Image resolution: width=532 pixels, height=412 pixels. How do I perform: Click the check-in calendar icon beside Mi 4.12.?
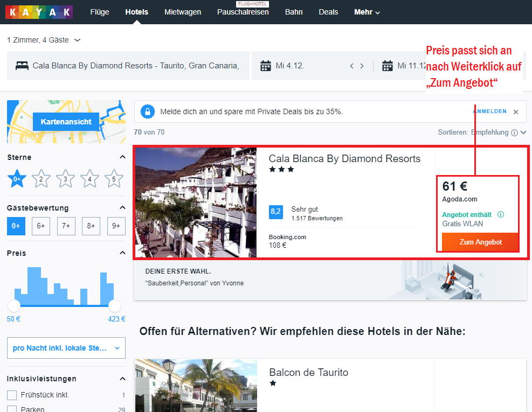click(266, 66)
